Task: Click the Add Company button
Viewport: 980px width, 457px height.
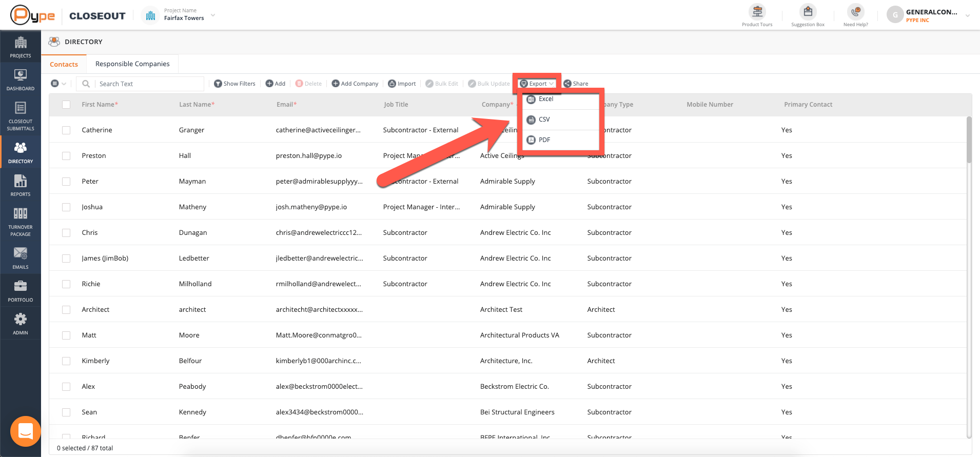Action: [355, 84]
